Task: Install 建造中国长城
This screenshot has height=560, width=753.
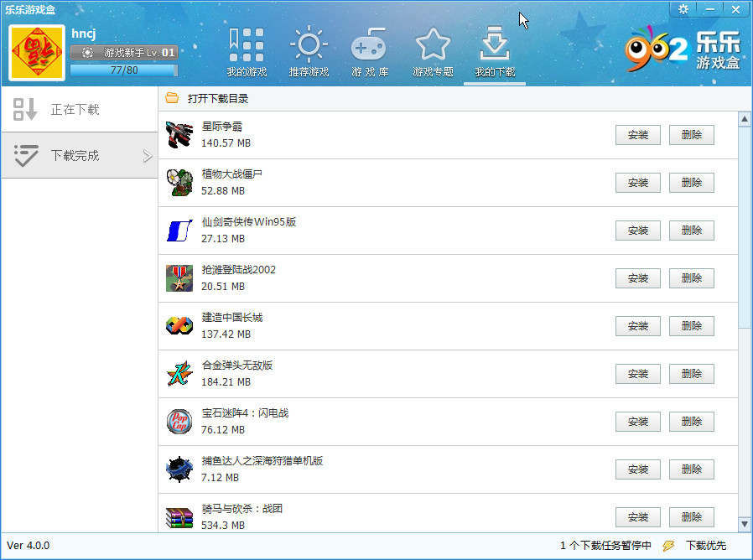Action: click(x=638, y=326)
